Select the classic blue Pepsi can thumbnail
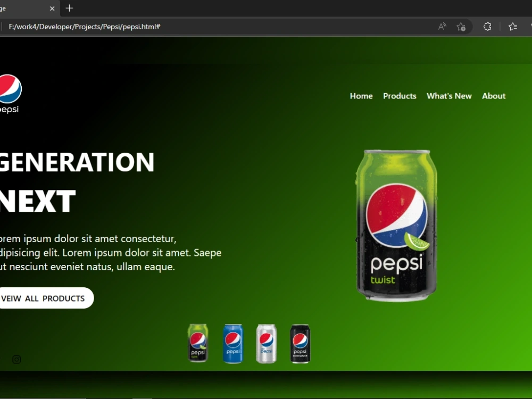This screenshot has width=532, height=399. coord(232,343)
